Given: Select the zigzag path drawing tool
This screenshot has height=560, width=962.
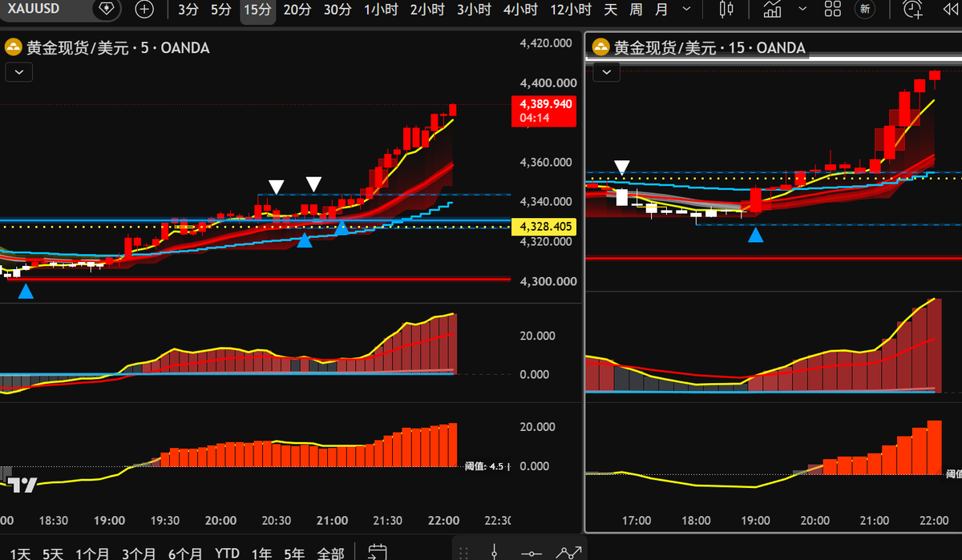Looking at the screenshot, I should (x=568, y=552).
